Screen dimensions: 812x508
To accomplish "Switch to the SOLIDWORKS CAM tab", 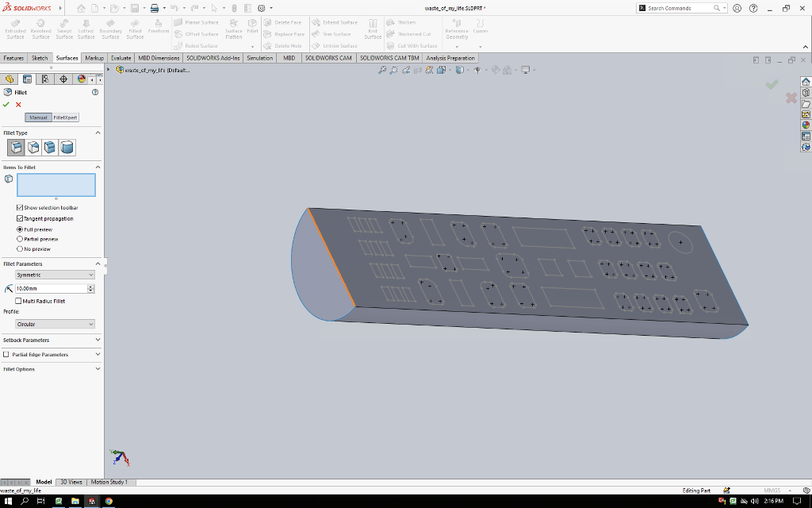I will [328, 58].
